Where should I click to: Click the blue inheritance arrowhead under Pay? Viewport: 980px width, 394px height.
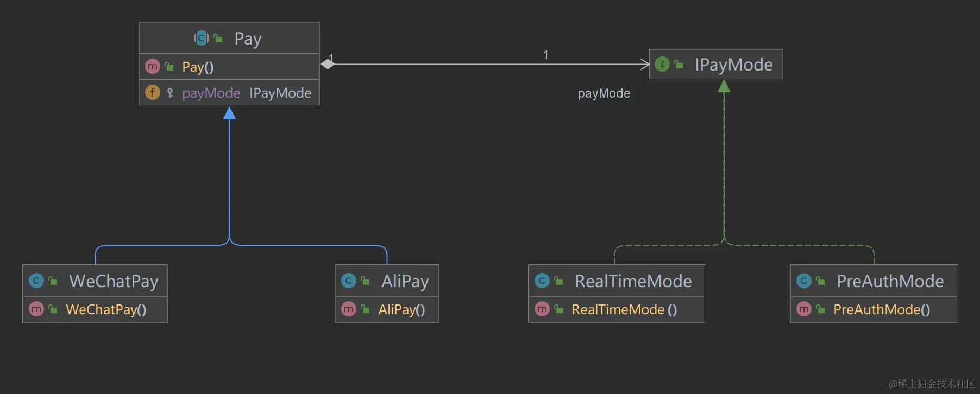pyautogui.click(x=229, y=113)
